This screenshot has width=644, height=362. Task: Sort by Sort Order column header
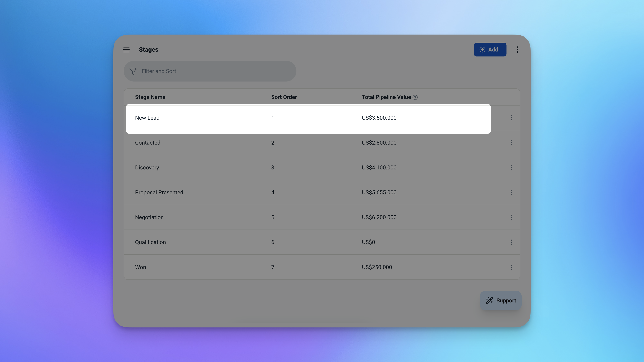click(284, 97)
